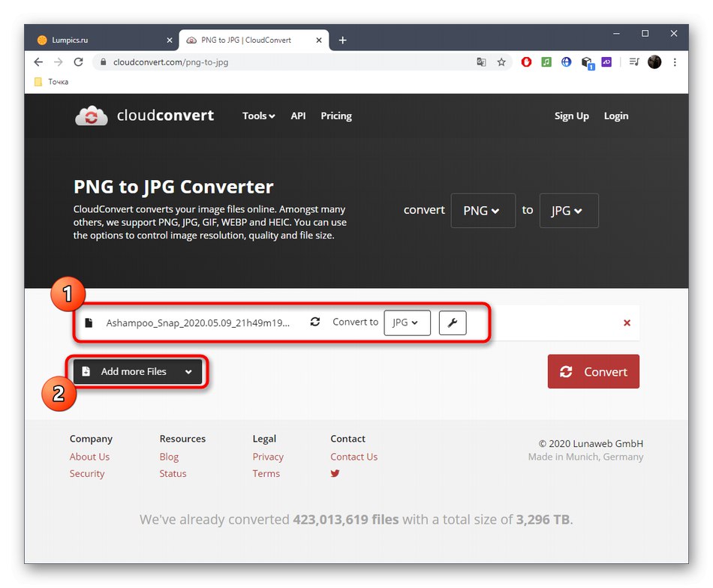Open the Blog link

click(169, 457)
